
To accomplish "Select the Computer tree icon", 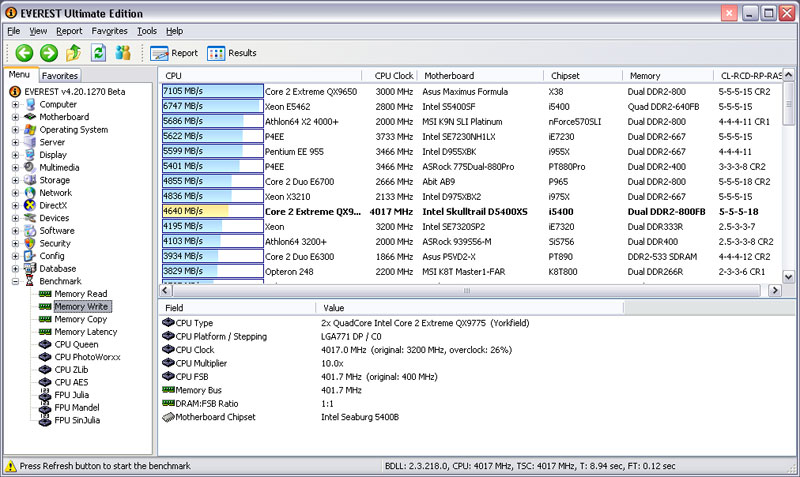I will [x=31, y=104].
